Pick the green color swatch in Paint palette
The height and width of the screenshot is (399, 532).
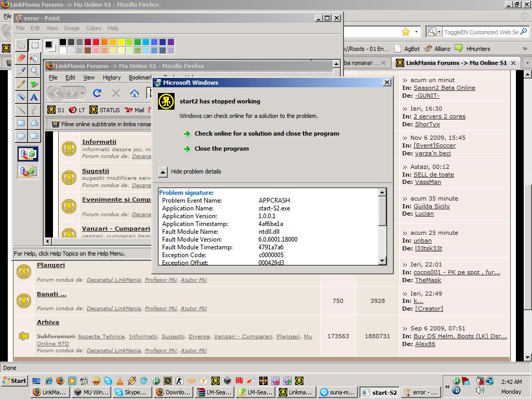pos(137,42)
